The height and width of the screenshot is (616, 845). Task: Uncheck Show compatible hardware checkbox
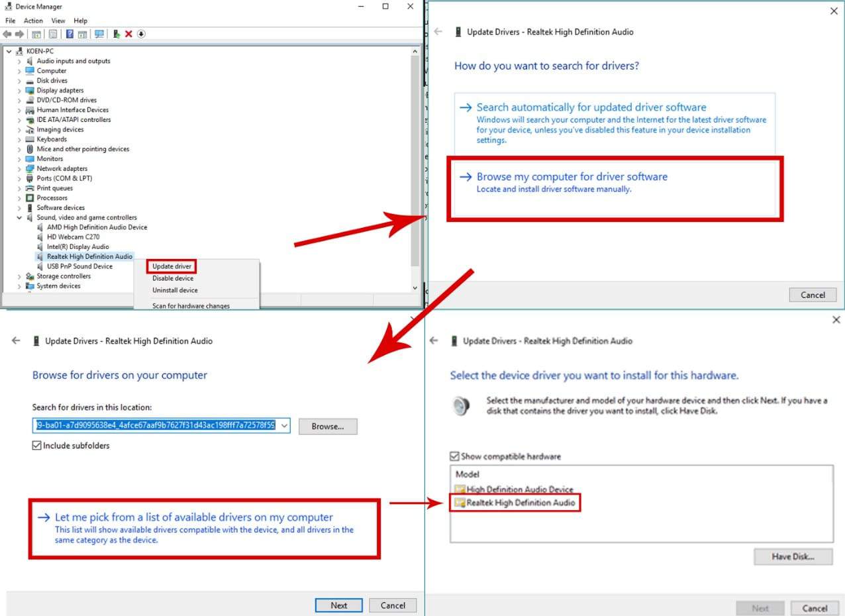[x=454, y=456]
